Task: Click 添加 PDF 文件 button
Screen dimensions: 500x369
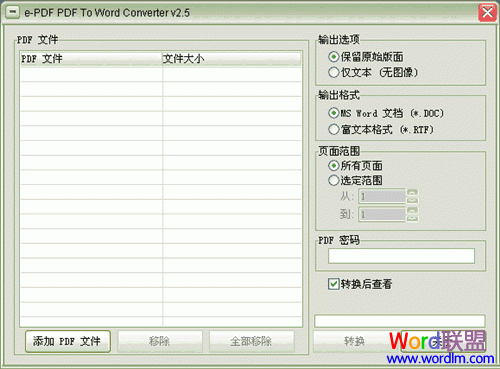Action: point(68,341)
